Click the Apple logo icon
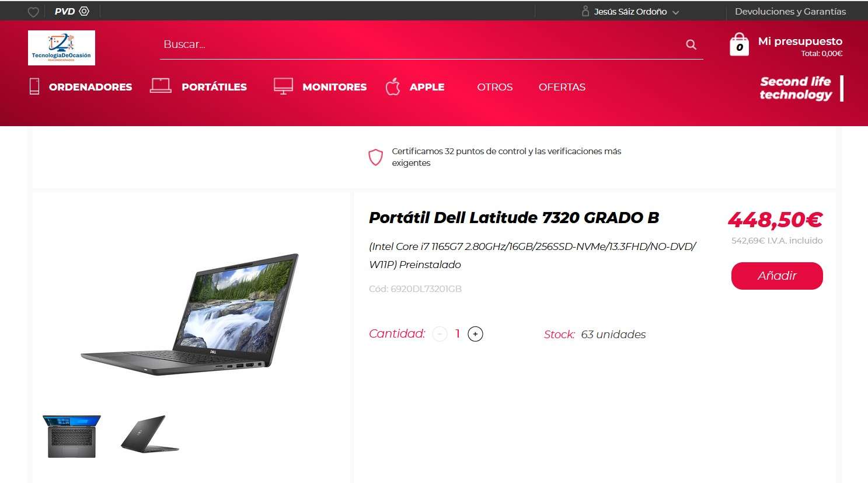Screen dimensions: 868x483 (393, 86)
